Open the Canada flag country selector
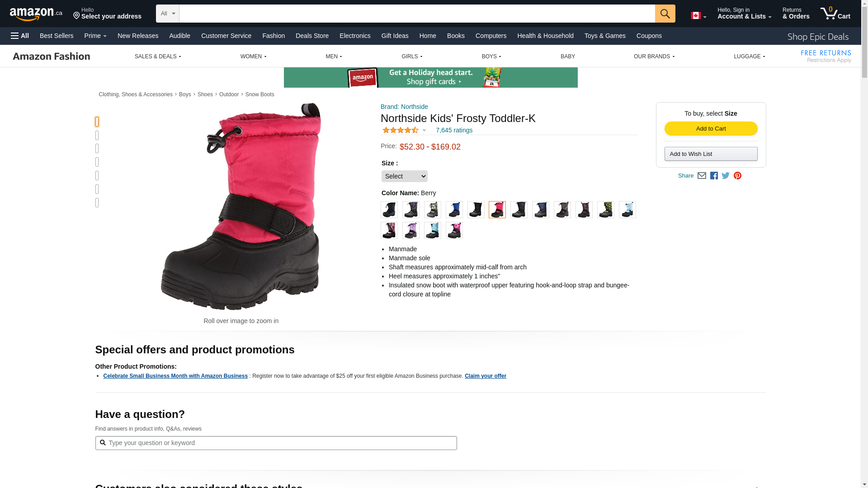This screenshot has width=868, height=488. [x=698, y=16]
